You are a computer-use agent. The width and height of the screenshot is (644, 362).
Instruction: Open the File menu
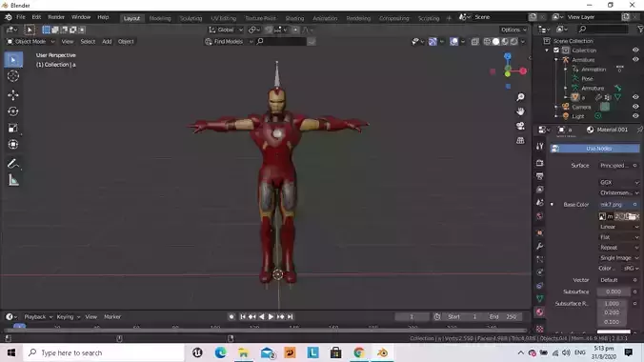pos(21,17)
